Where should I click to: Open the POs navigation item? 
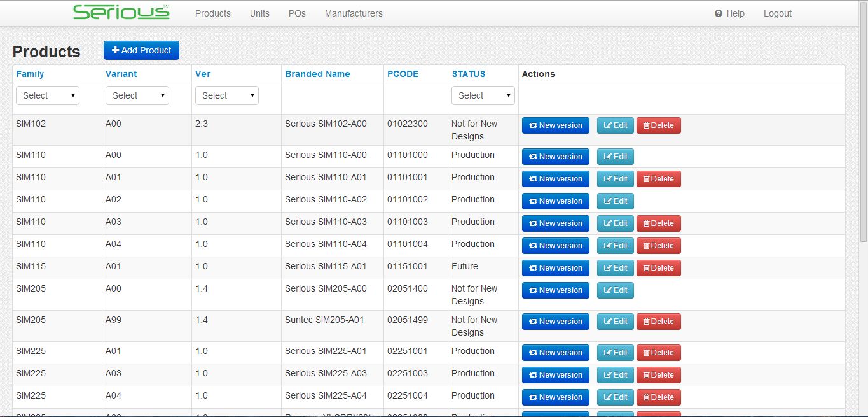(297, 13)
